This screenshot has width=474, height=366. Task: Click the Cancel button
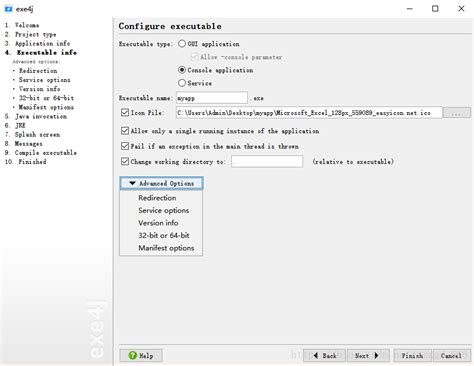[451, 356]
